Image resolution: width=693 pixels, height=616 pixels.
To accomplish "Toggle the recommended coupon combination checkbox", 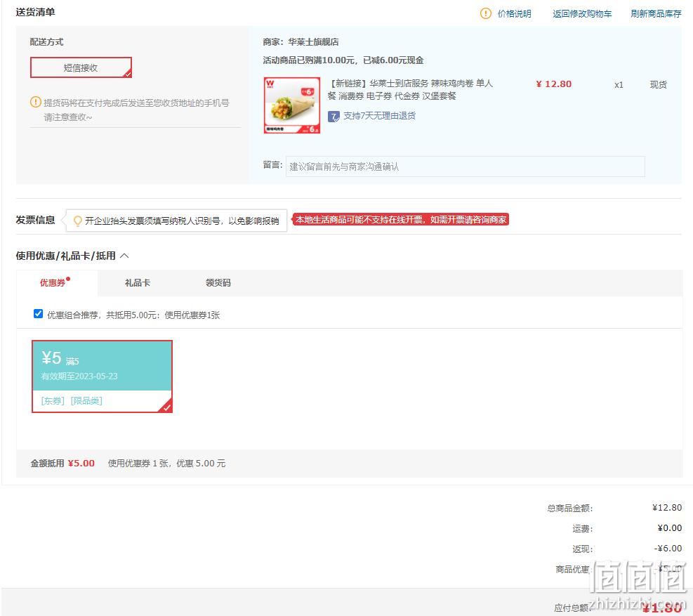I will point(39,314).
